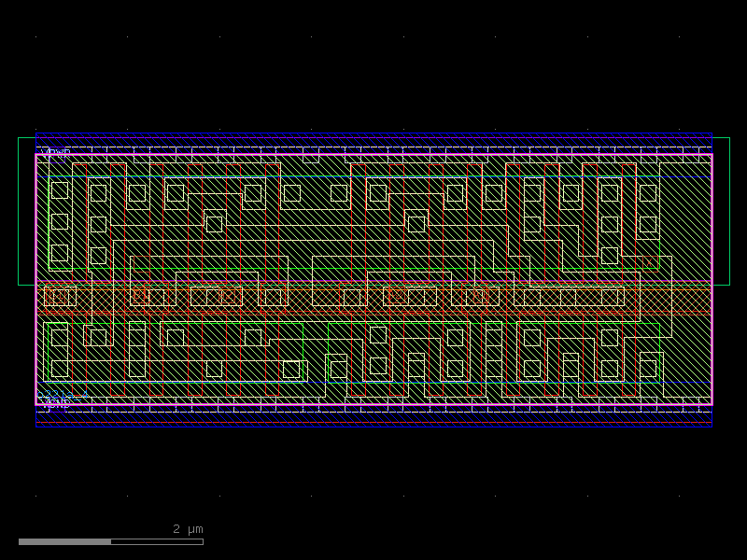This screenshot has width=747, height=560.
Task: Select the magenta top power rail
Action: pyautogui.click(x=373, y=153)
